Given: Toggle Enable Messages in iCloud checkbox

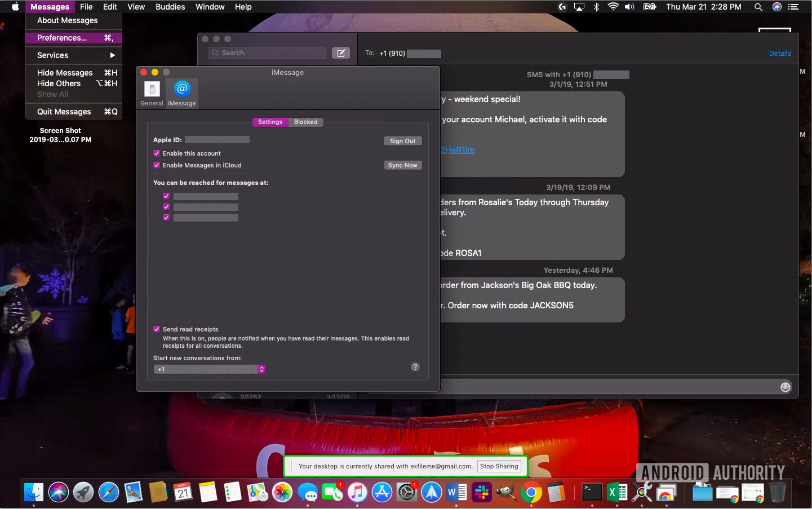Looking at the screenshot, I should [157, 165].
